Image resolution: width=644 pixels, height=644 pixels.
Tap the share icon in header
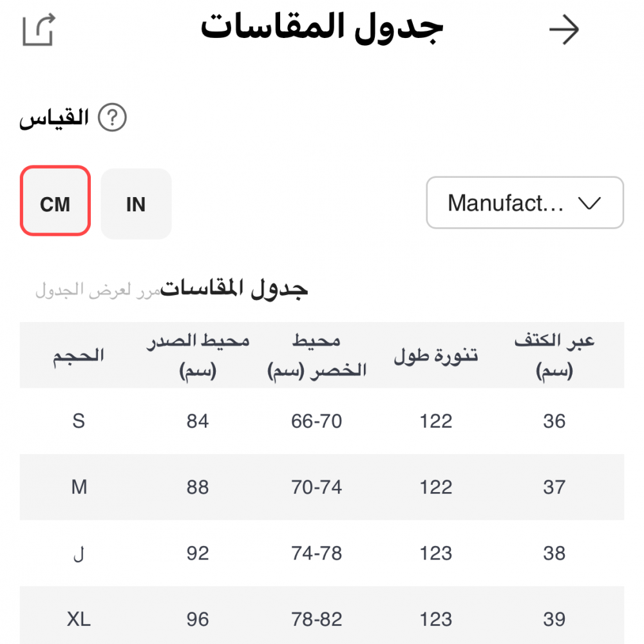(x=39, y=30)
